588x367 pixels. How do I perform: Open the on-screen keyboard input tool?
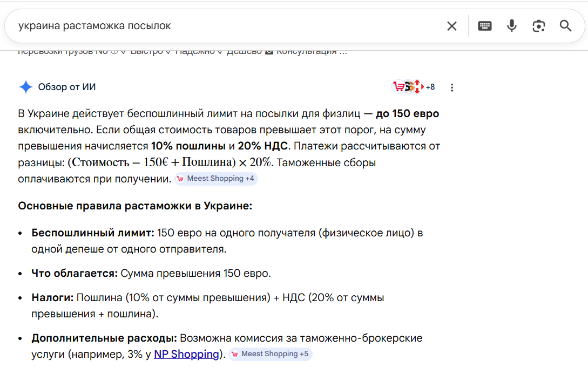(x=485, y=26)
